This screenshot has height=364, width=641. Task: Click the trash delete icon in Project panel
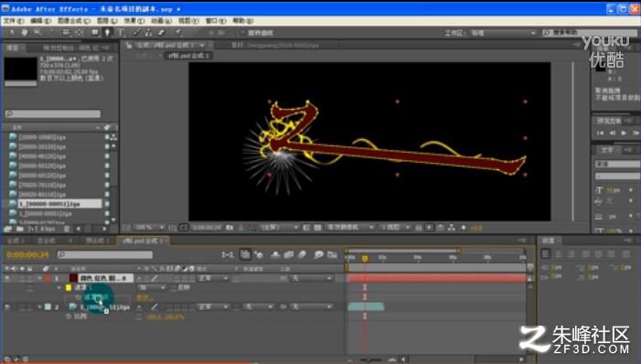[x=67, y=229]
